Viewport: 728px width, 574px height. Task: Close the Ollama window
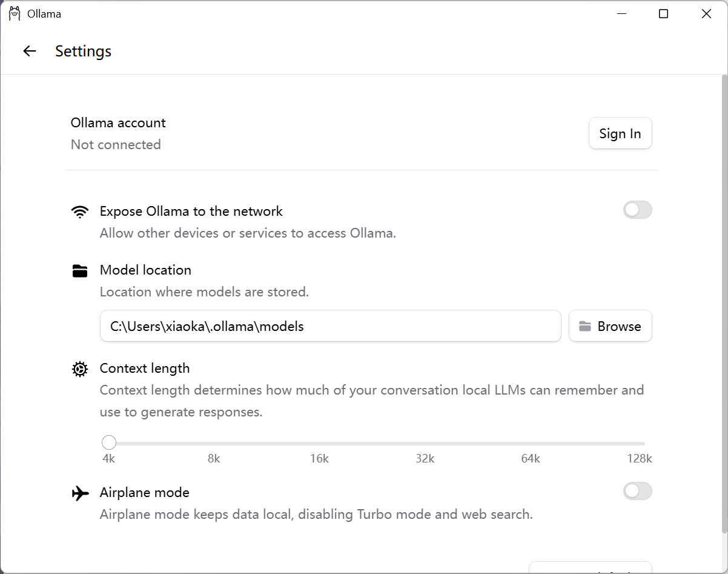tap(706, 14)
